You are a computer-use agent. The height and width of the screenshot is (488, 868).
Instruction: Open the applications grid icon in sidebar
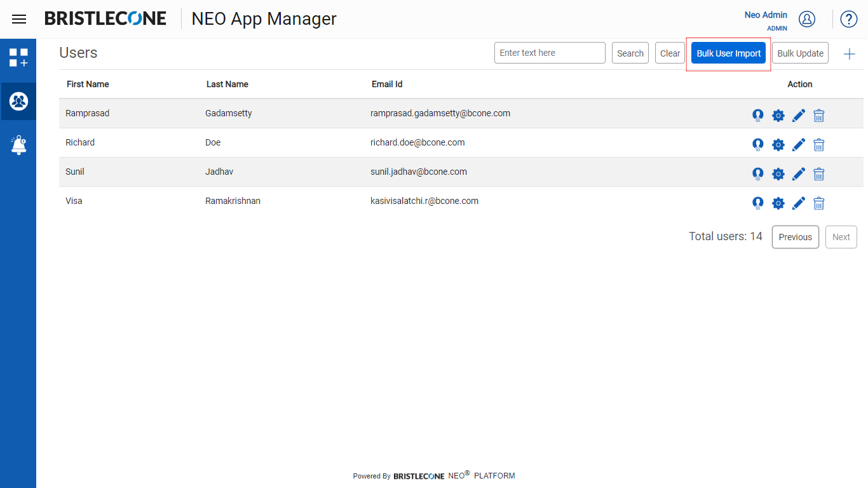(18, 58)
